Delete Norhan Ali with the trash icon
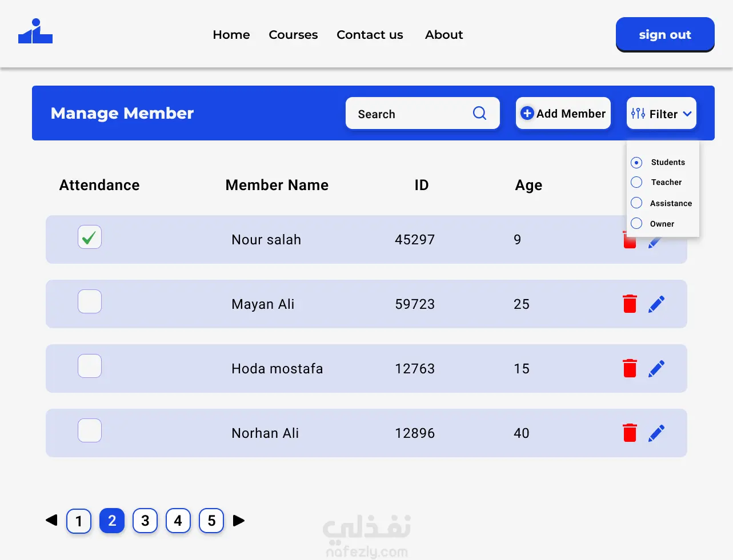 tap(630, 433)
